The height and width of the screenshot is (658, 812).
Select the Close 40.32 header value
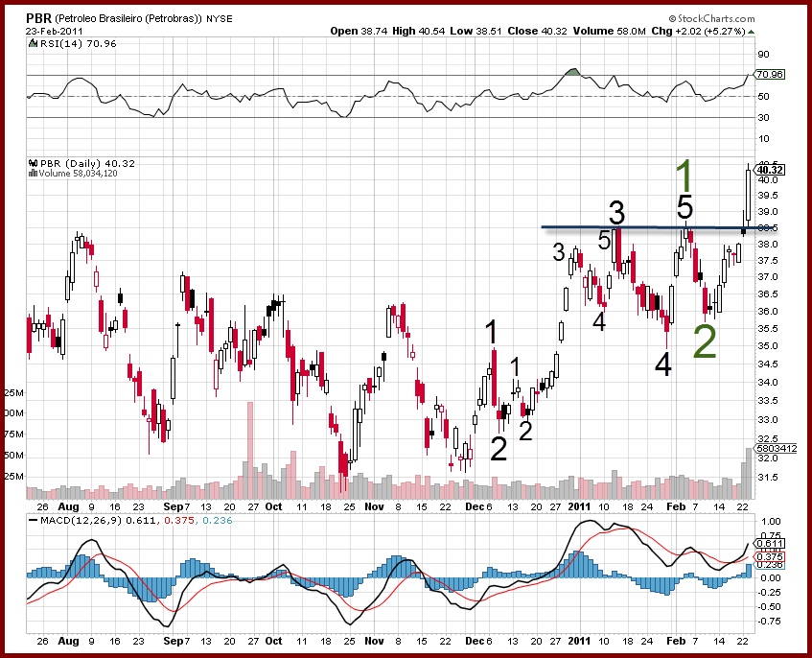537,31
